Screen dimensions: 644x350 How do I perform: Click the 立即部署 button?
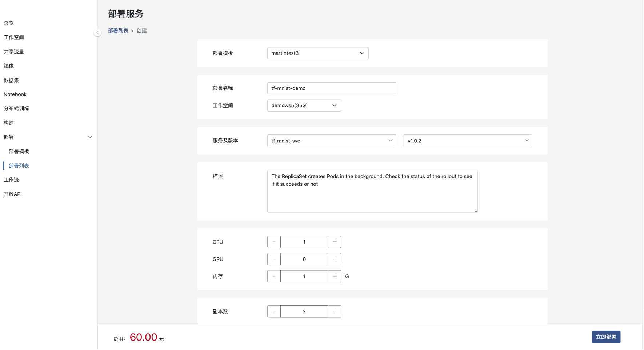tap(606, 337)
